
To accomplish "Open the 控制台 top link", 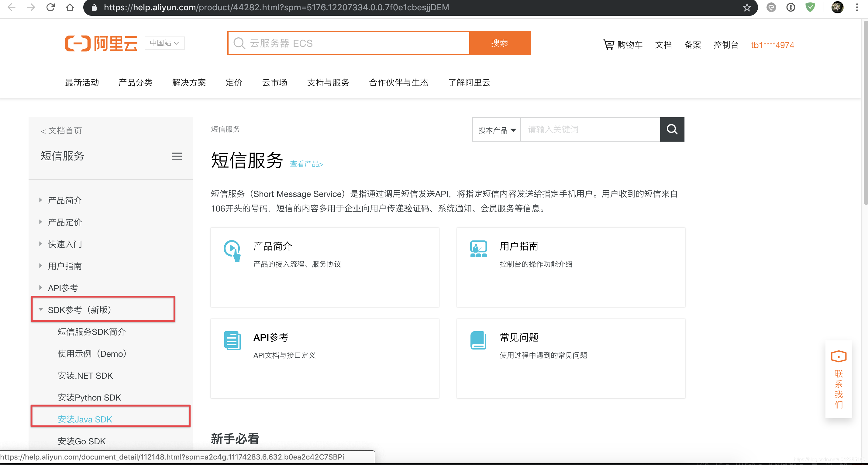I will point(726,45).
